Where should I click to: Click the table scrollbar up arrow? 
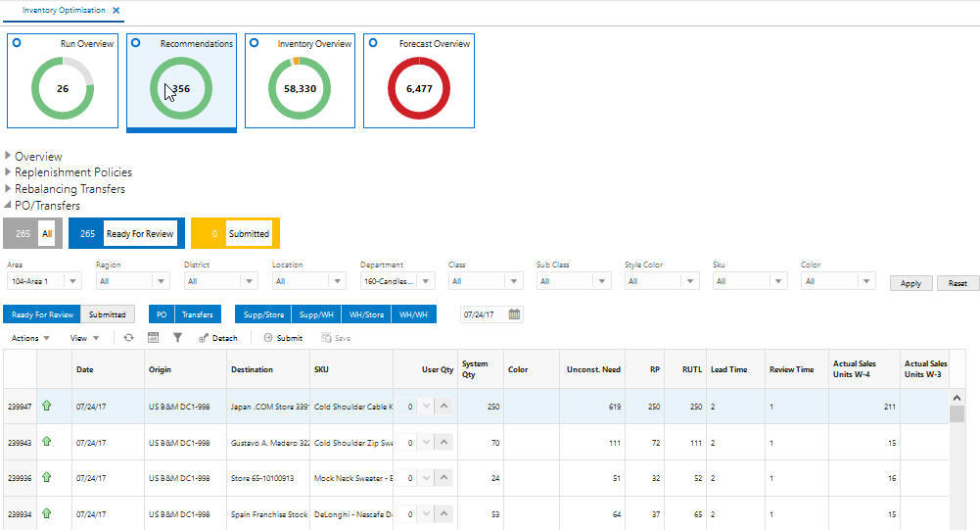[957, 398]
